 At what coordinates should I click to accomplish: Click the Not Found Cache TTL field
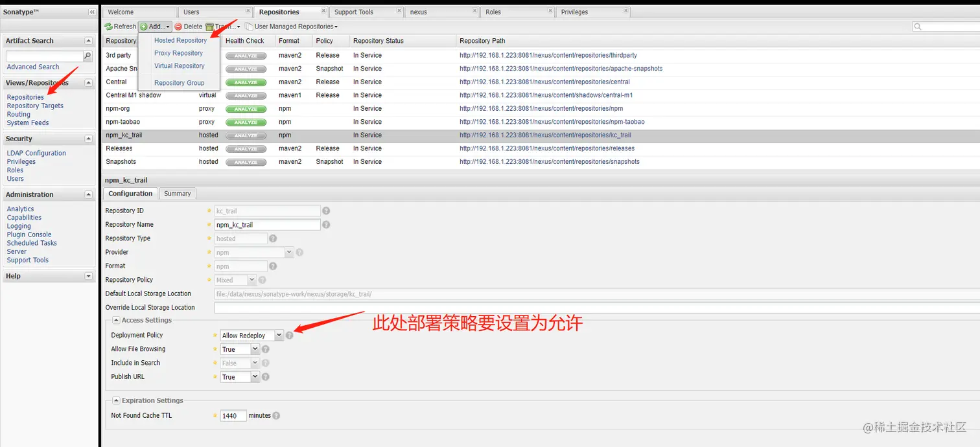click(x=233, y=416)
